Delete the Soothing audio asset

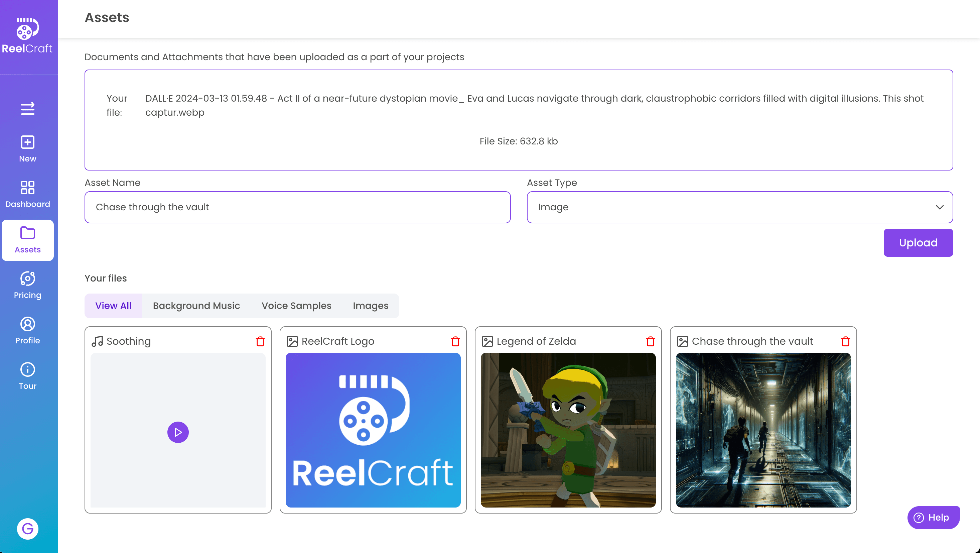(x=260, y=341)
